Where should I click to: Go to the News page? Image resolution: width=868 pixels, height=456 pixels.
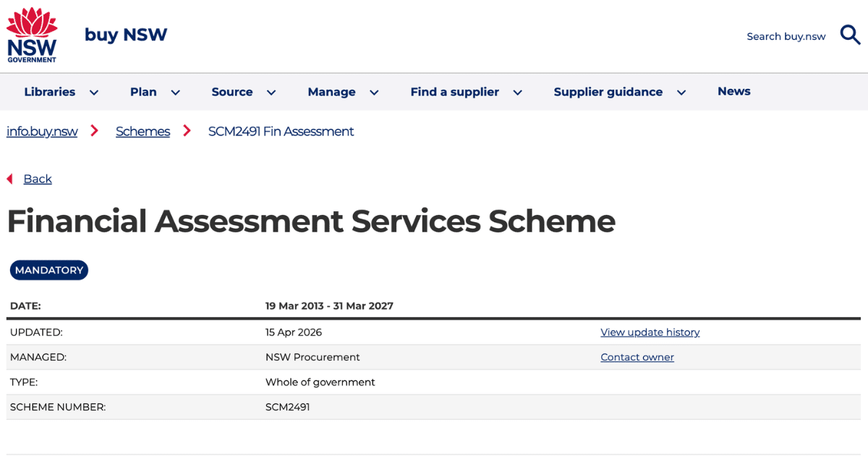[734, 91]
